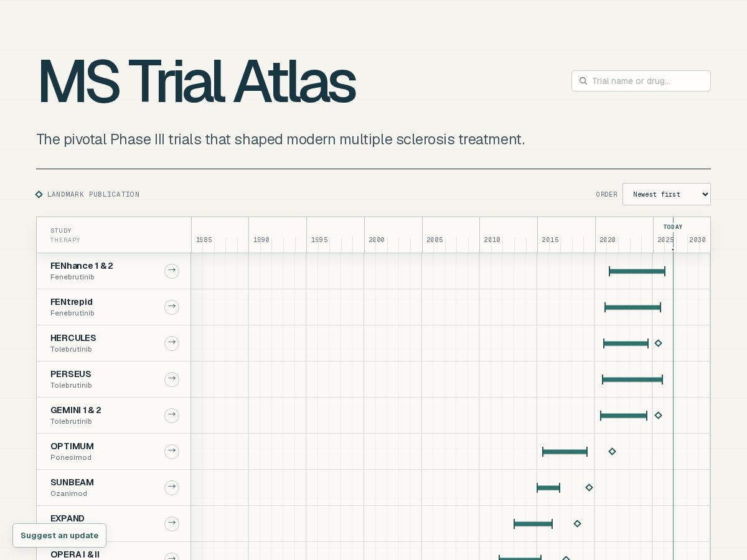Viewport: 747px width, 560px height.
Task: Click the search magnifier icon
Action: (583, 81)
